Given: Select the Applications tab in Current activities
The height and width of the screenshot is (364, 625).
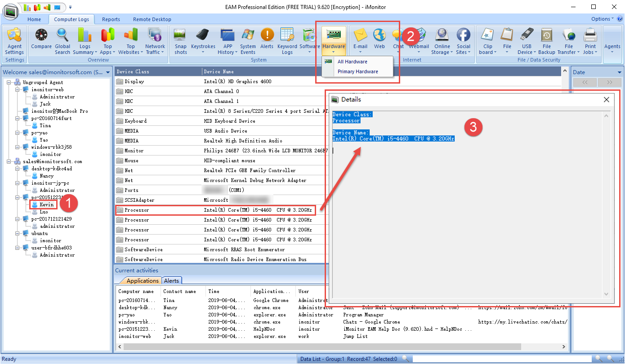Looking at the screenshot, I should coord(143,280).
